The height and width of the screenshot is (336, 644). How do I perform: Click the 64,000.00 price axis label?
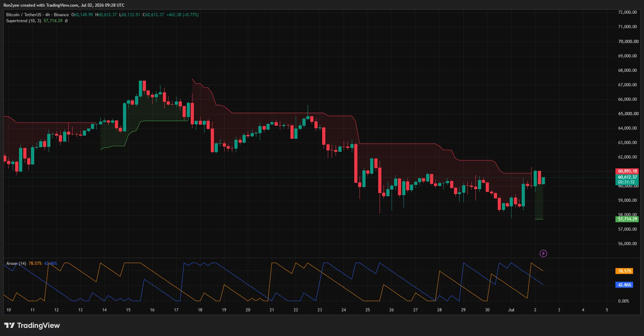pos(627,128)
